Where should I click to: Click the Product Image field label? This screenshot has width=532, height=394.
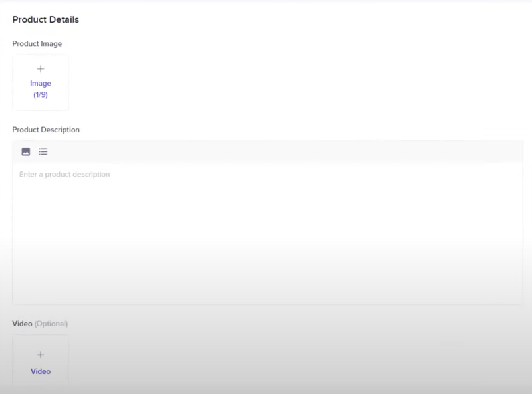tap(37, 44)
